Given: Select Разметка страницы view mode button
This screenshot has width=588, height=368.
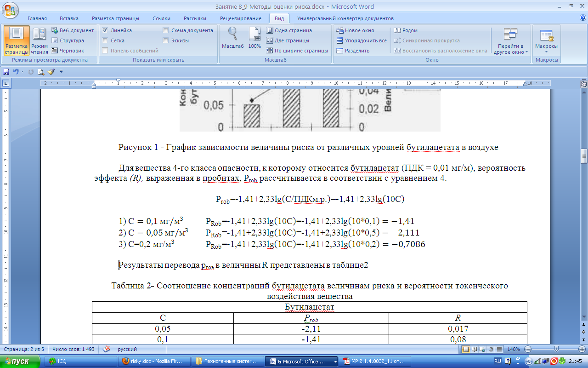Looking at the screenshot, I should tap(17, 41).
